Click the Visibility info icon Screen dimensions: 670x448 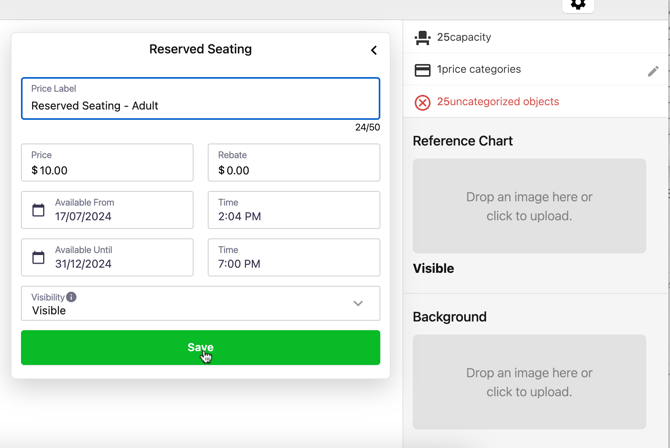pos(71,297)
